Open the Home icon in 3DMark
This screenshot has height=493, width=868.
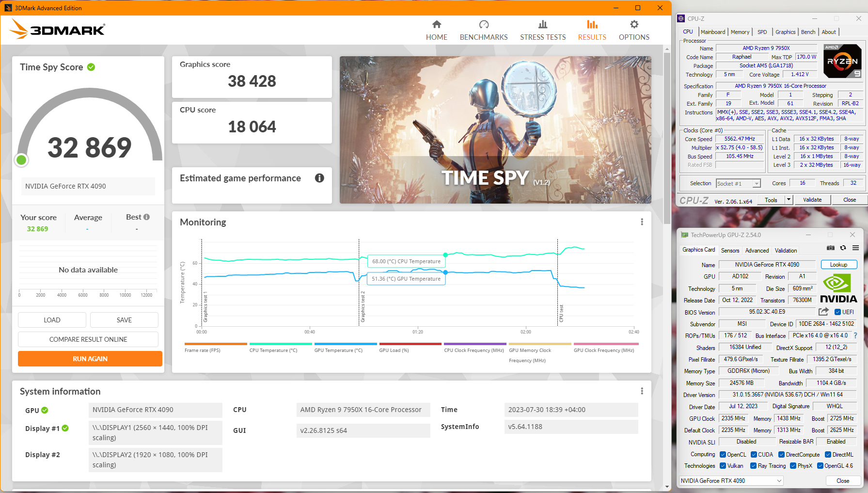point(436,25)
